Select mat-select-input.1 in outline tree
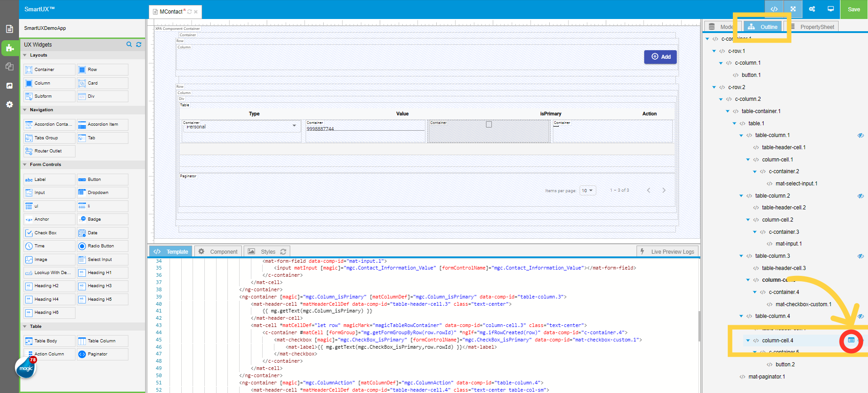Image resolution: width=868 pixels, height=393 pixels. click(797, 184)
